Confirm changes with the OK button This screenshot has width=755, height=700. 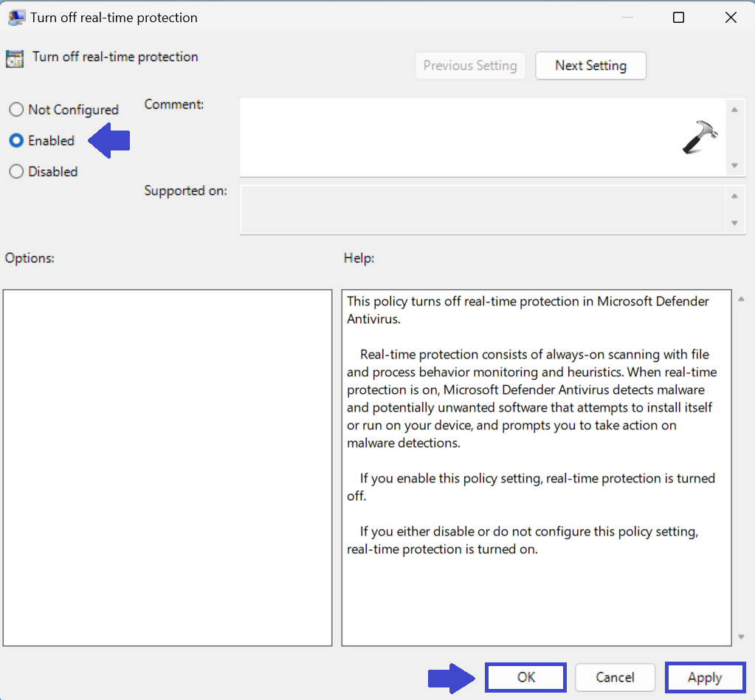pyautogui.click(x=525, y=677)
